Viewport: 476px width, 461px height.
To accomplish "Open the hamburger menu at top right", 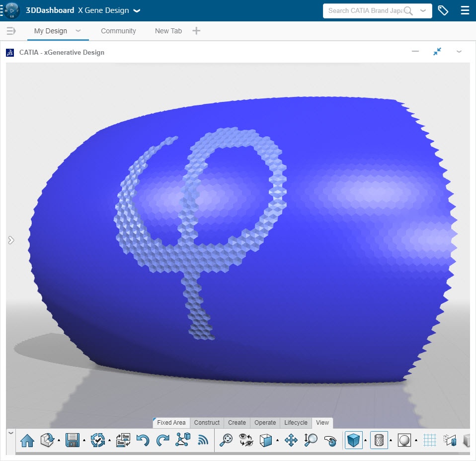I will coord(465,10).
